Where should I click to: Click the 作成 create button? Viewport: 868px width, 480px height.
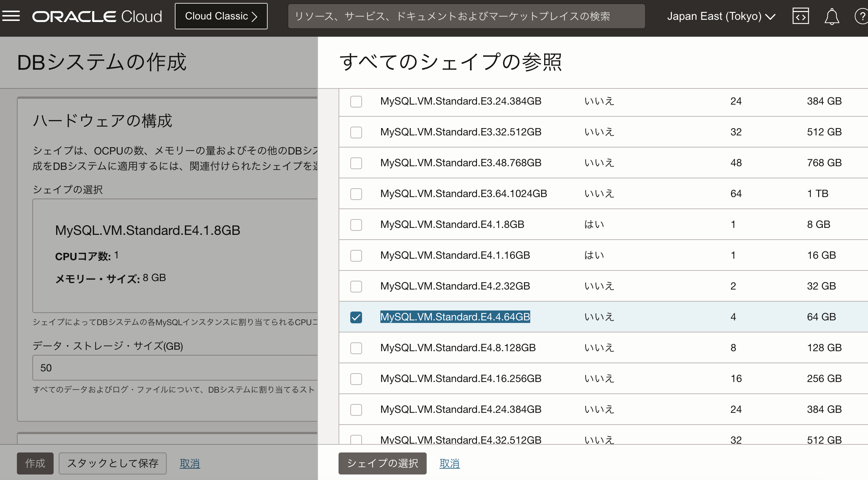pos(35,463)
